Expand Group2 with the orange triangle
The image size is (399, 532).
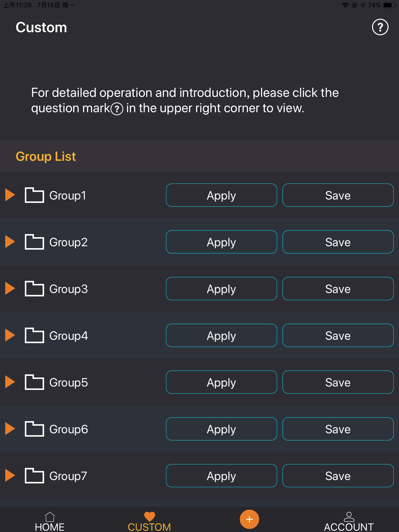pos(10,241)
